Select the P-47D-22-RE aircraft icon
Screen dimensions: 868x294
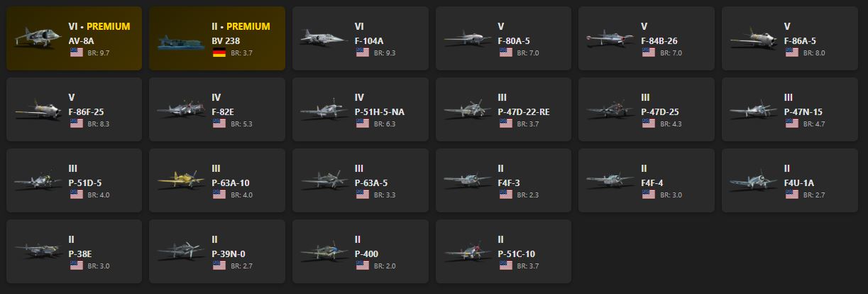click(466, 110)
